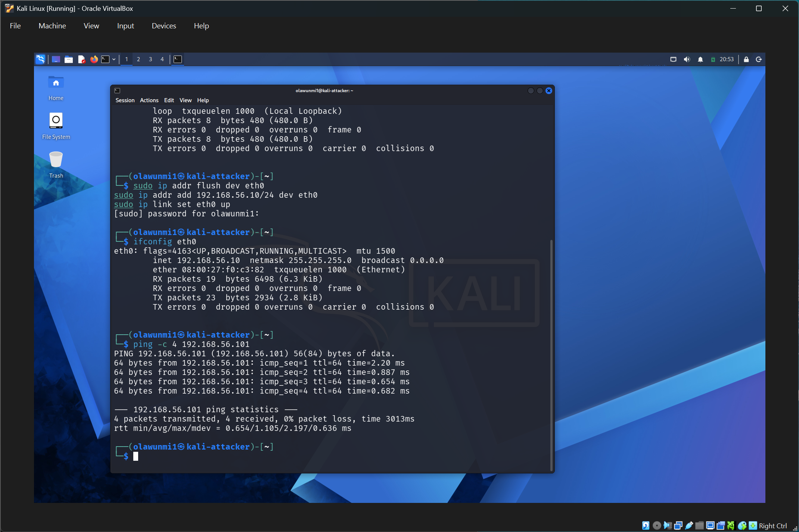The height and width of the screenshot is (532, 799).
Task: Open the notifications bell in Kali panel
Action: pos(700,59)
